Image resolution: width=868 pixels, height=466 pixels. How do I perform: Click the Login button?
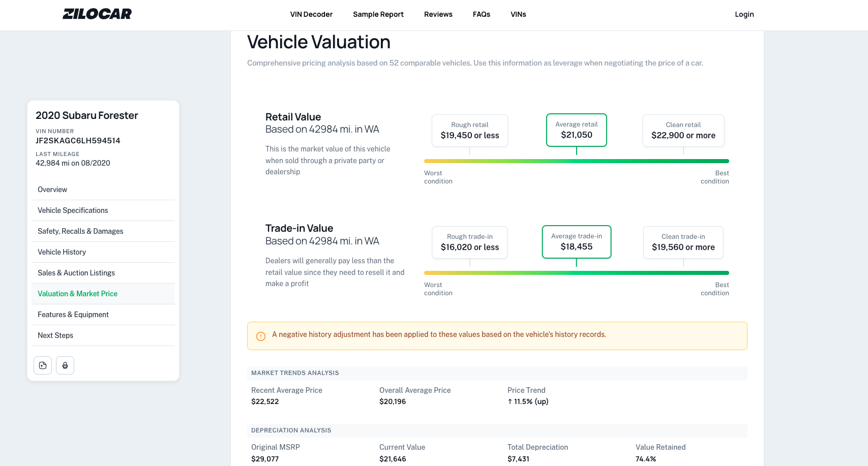click(744, 14)
